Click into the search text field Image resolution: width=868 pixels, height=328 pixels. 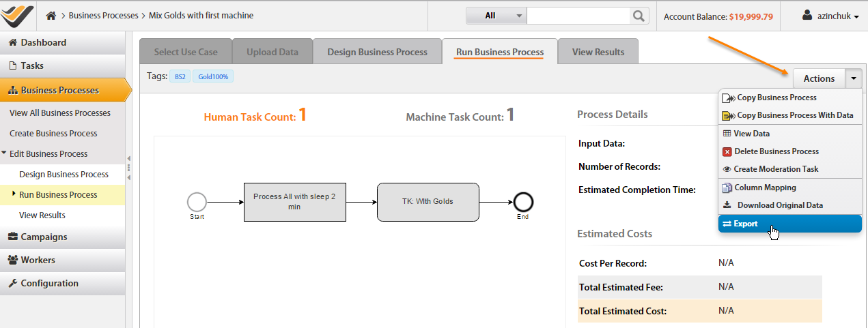tap(578, 16)
